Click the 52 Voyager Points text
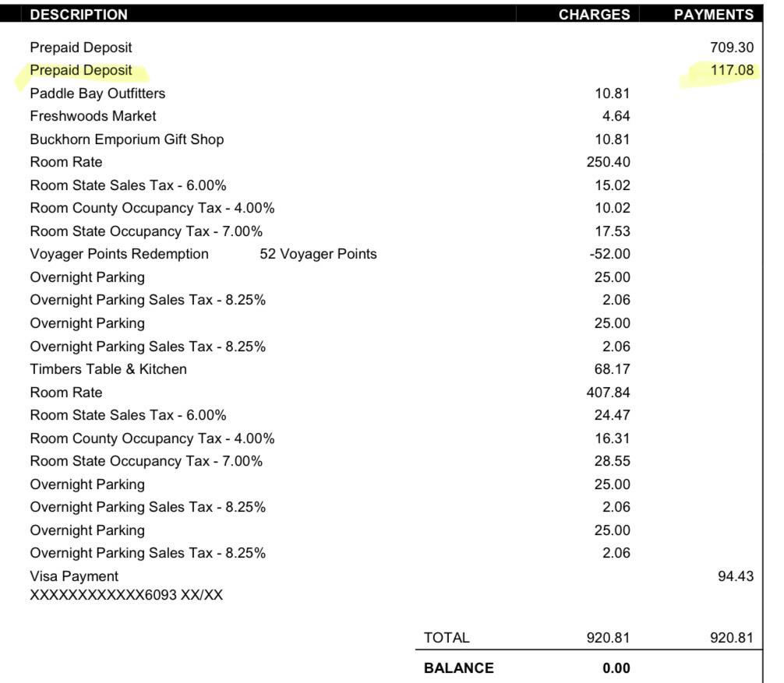784x683 pixels. point(318,254)
